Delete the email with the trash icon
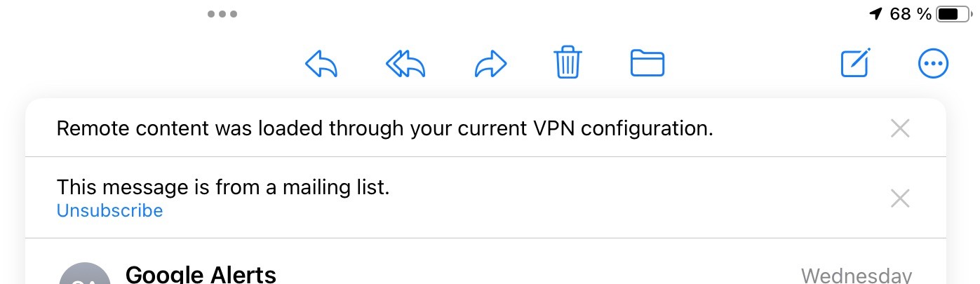This screenshot has height=284, width=980. pyautogui.click(x=567, y=62)
